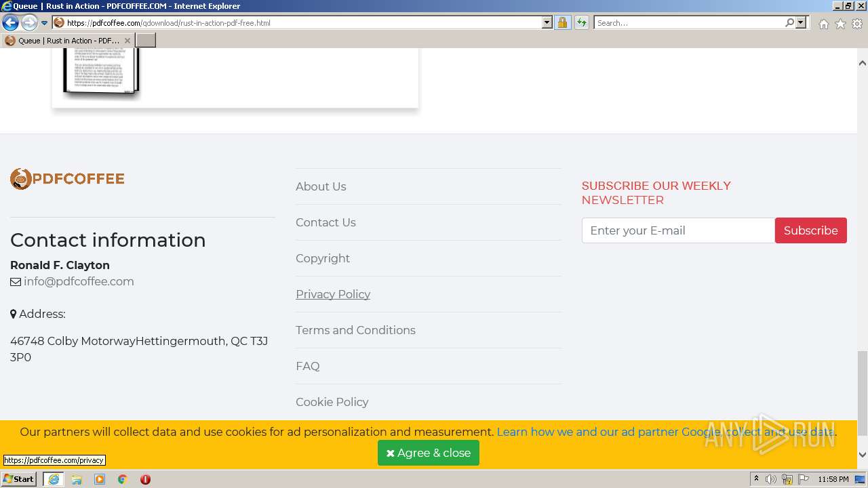Open the Terms and Conditions link

[x=355, y=330]
